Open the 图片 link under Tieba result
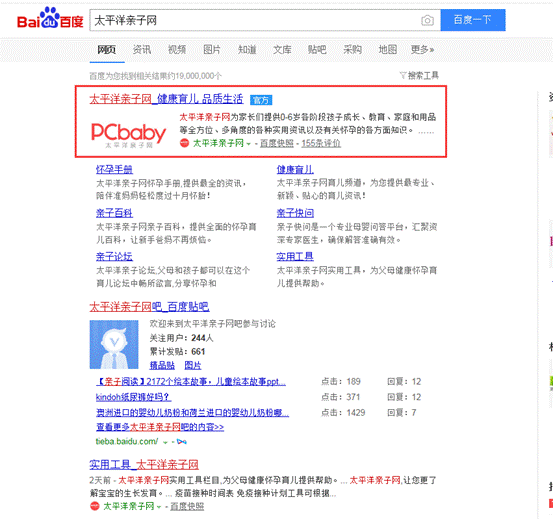Image resolution: width=553 pixels, height=519 pixels. click(x=193, y=366)
